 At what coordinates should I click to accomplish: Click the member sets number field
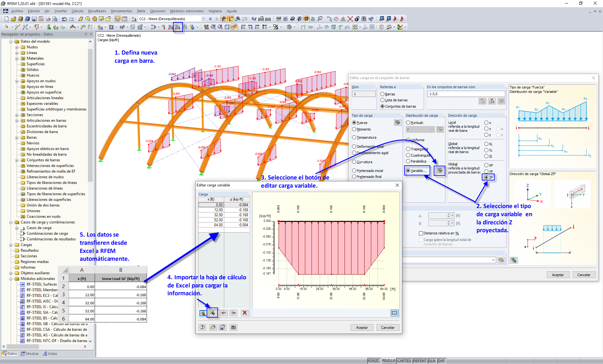466,94
